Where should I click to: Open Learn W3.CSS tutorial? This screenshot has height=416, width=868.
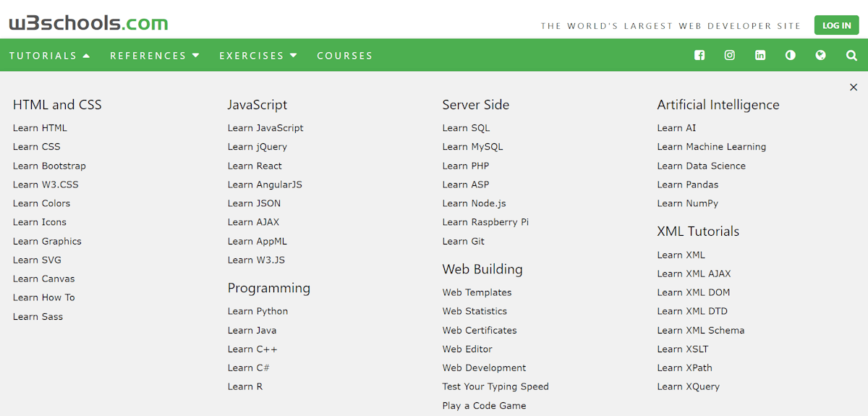coord(46,184)
